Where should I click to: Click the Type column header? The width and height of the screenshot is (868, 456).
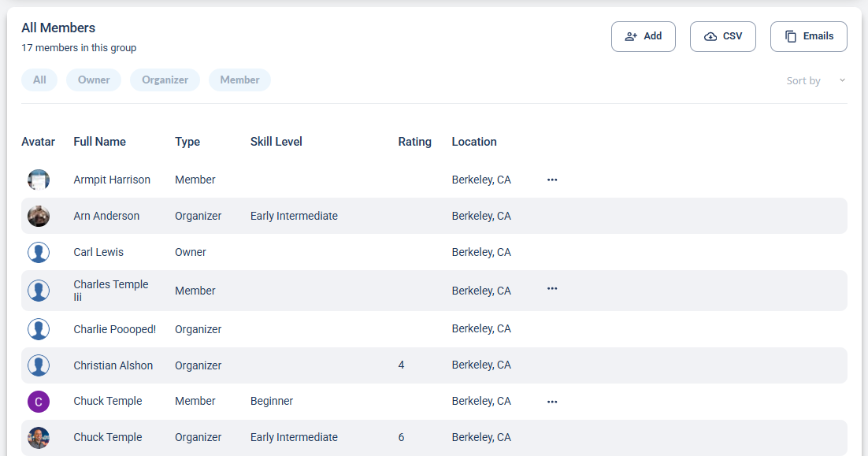tap(187, 142)
